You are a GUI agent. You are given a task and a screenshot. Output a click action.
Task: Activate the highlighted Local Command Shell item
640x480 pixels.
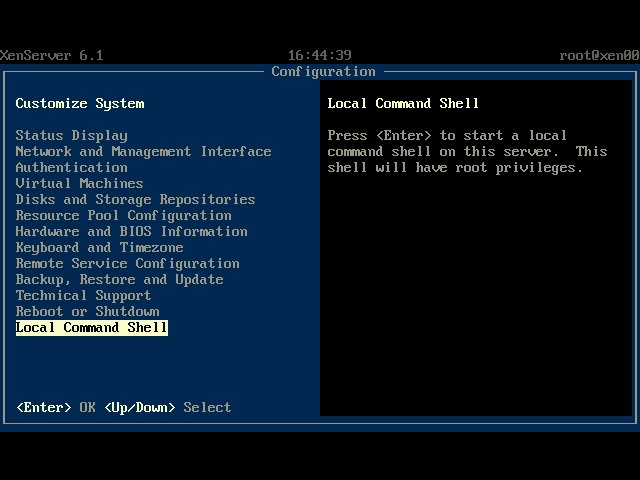pos(92,328)
